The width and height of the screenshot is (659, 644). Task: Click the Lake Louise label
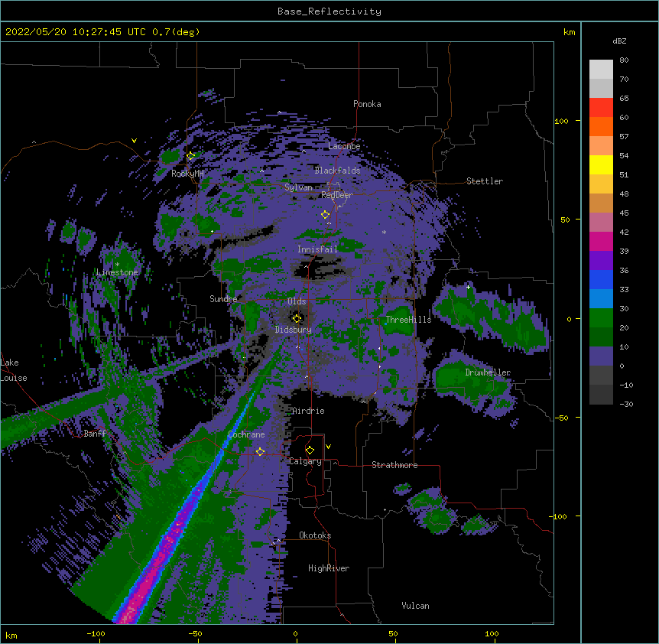[14, 370]
